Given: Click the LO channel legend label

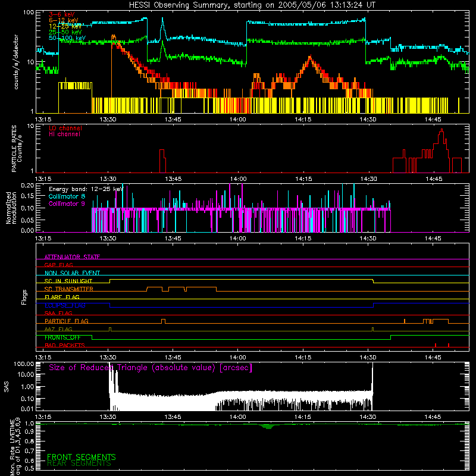Looking at the screenshot, I should tap(65, 128).
